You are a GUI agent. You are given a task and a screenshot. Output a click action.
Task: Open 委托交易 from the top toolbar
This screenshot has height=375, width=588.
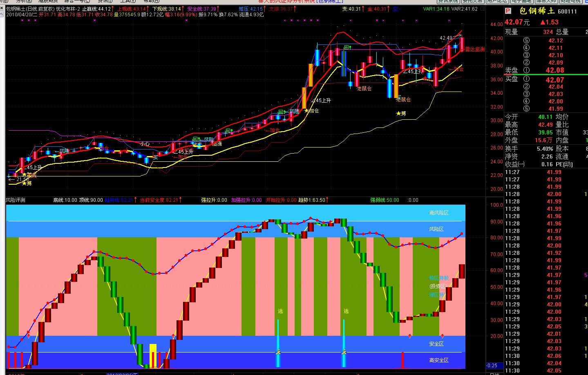point(472,2)
